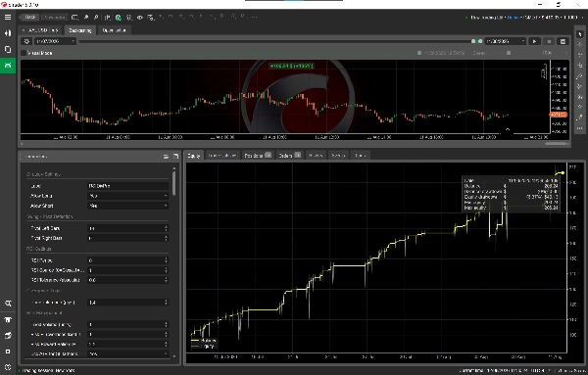Screen dimensions: 588x375
Task: Open the hamburger main menu
Action: tap(8, 18)
